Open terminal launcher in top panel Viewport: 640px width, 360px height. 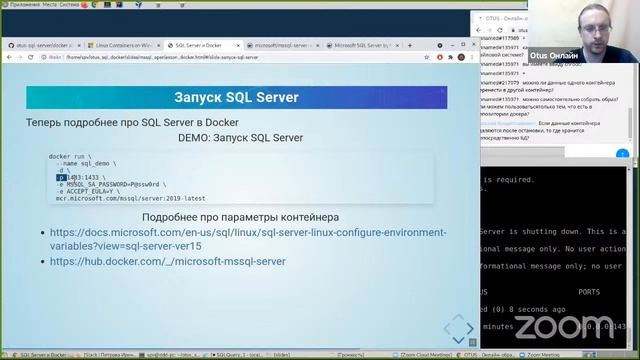tap(108, 4)
